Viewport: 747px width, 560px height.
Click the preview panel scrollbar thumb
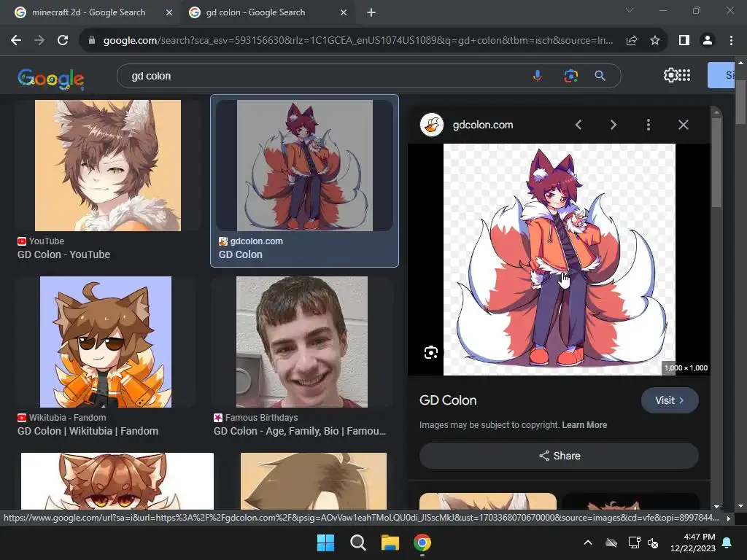716,162
